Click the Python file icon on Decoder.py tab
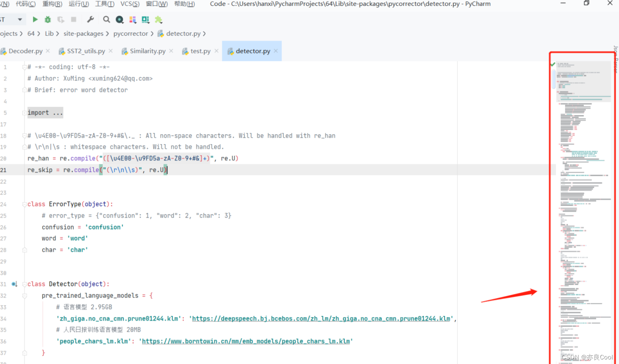Viewport: 619px width, 364px height. [4, 51]
